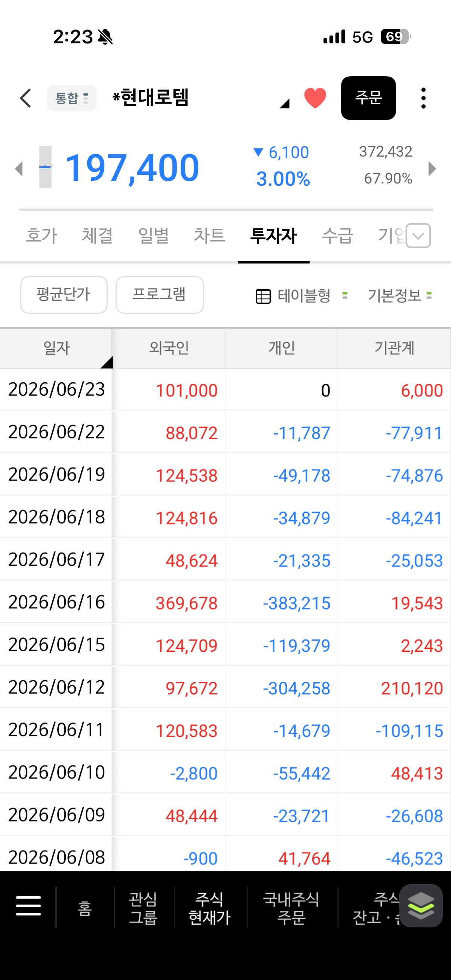Switch to the 체결 tab
The height and width of the screenshot is (980, 451).
(98, 235)
